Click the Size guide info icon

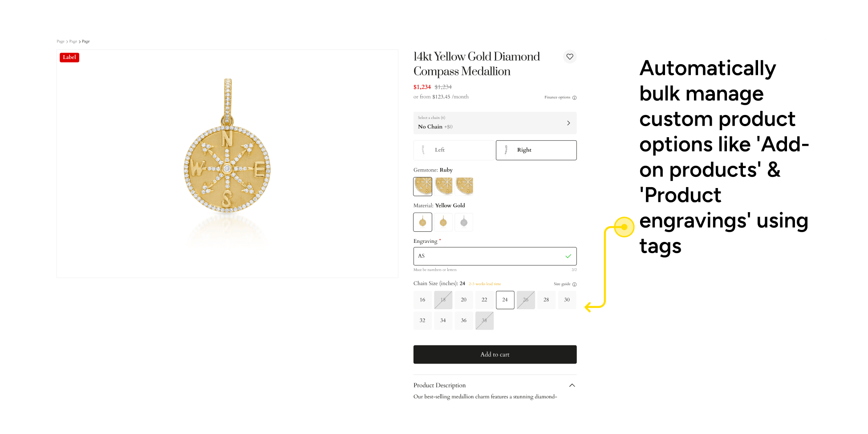[x=574, y=284]
